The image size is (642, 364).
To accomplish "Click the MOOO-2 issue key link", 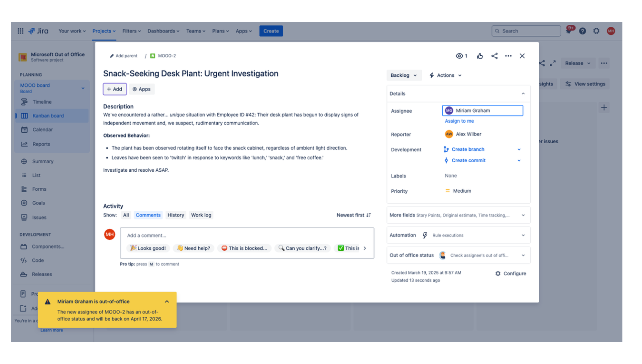I will tap(167, 56).
